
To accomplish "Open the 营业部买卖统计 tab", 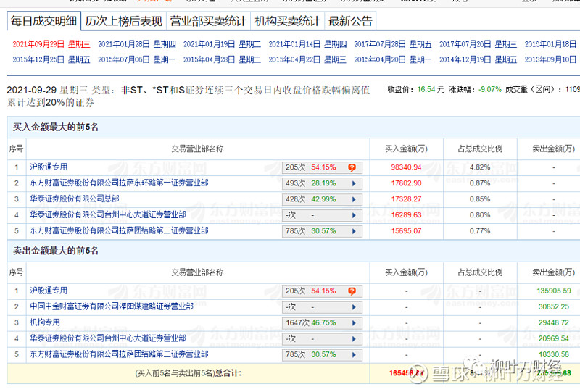I will (x=208, y=21).
